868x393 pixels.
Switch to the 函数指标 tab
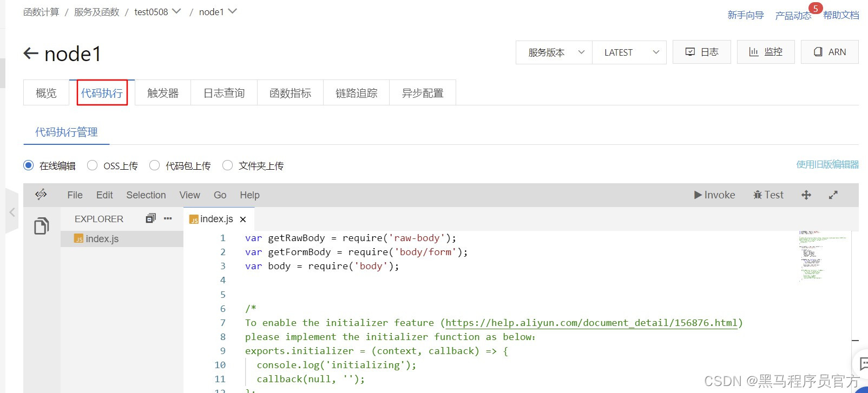pyautogui.click(x=290, y=93)
